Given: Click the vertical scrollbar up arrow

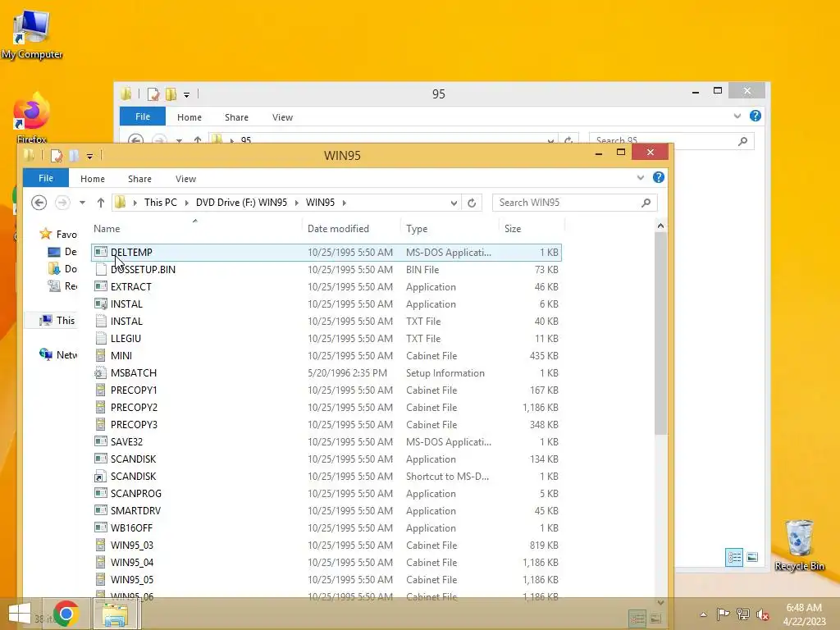Looking at the screenshot, I should (x=660, y=226).
